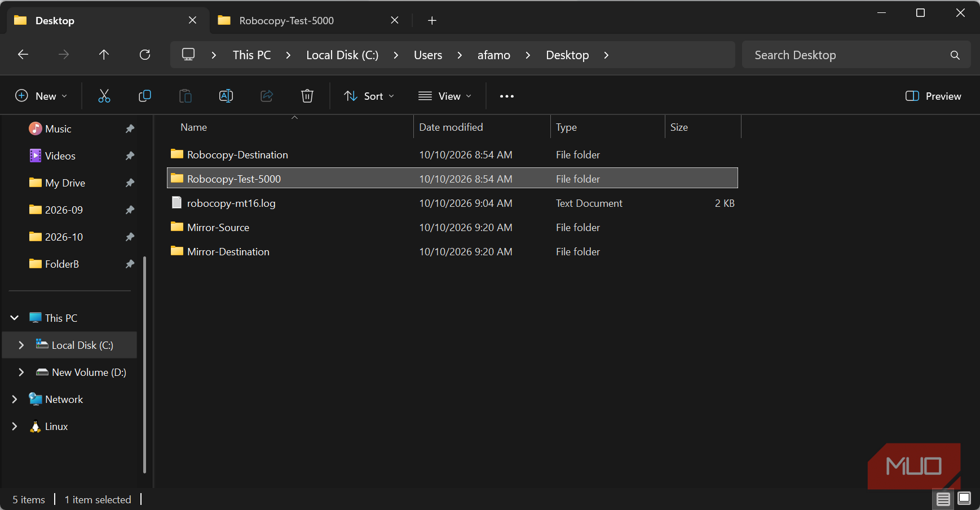This screenshot has height=510, width=980.
Task: Unpin FolderB via its pin icon
Action: (x=130, y=264)
